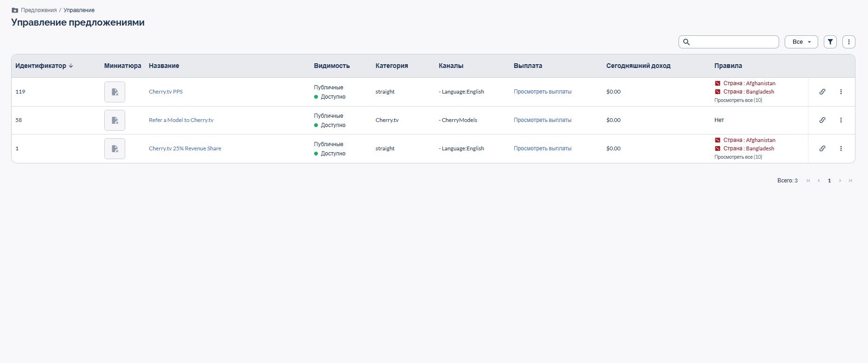Sort by Идентификатор column
The width and height of the screenshot is (868, 363).
coord(41,66)
